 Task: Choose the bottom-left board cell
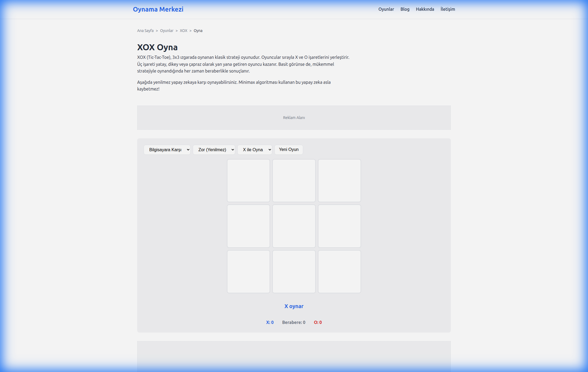[x=248, y=272]
